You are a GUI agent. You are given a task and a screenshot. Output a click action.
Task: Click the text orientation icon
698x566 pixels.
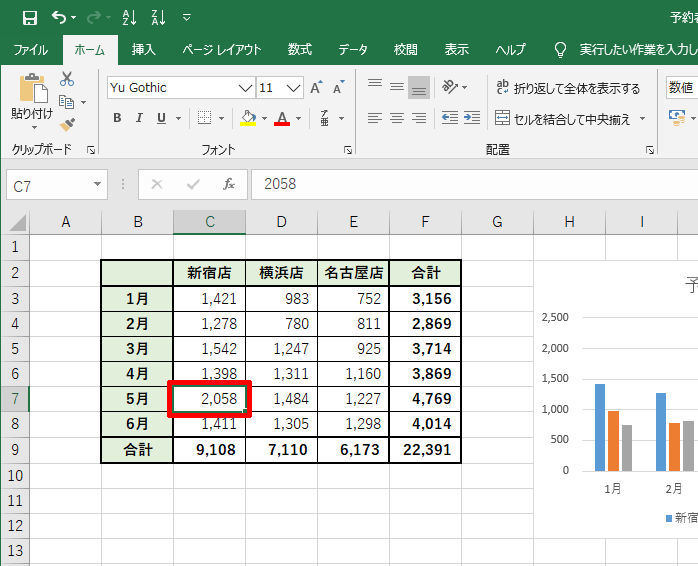coord(450,87)
